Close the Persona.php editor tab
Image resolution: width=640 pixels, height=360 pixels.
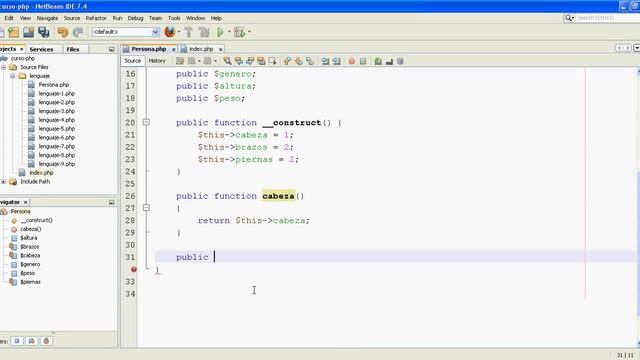173,49
